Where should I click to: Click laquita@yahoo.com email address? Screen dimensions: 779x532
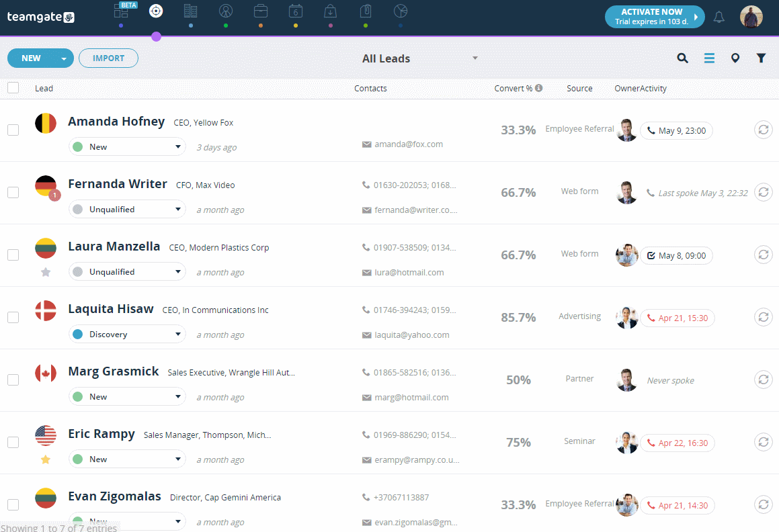coord(412,335)
